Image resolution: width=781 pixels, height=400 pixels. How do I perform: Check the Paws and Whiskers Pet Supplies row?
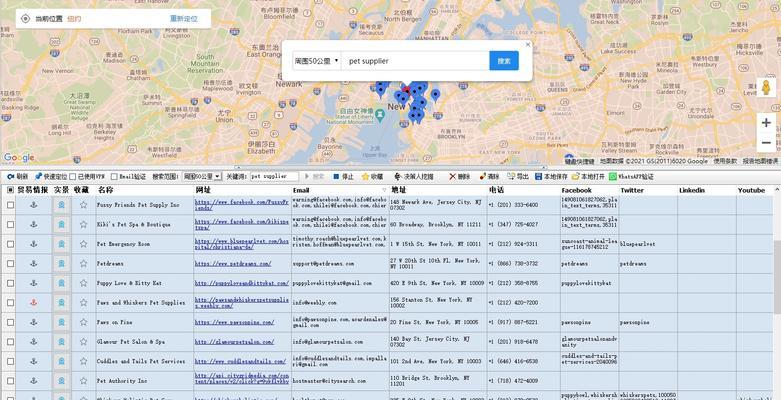pos(10,302)
